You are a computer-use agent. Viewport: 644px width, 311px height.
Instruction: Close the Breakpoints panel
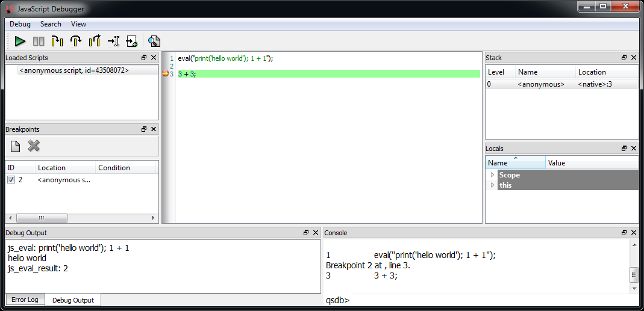[x=154, y=129]
